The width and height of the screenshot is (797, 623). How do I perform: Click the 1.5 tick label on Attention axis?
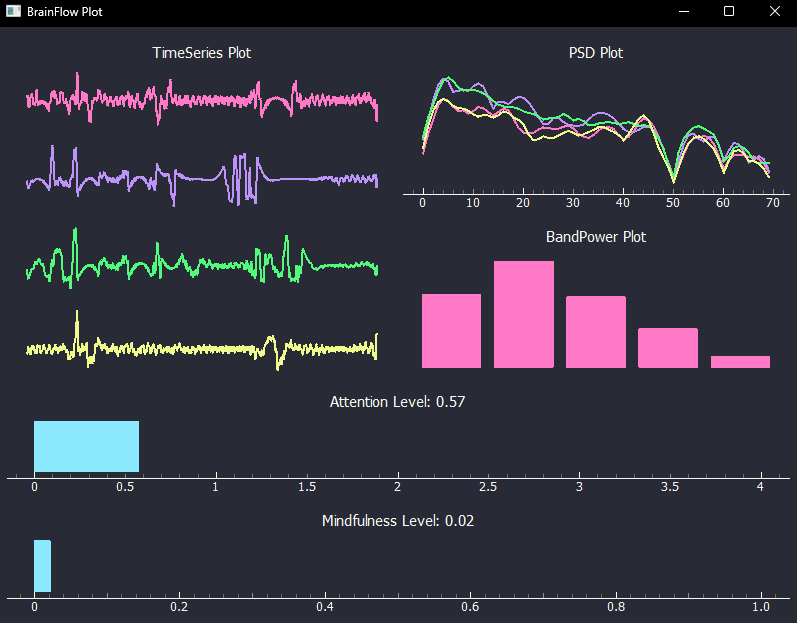[x=306, y=487]
